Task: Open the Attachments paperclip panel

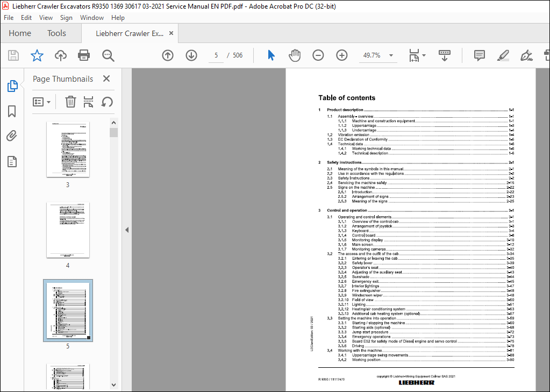Action: click(12, 136)
